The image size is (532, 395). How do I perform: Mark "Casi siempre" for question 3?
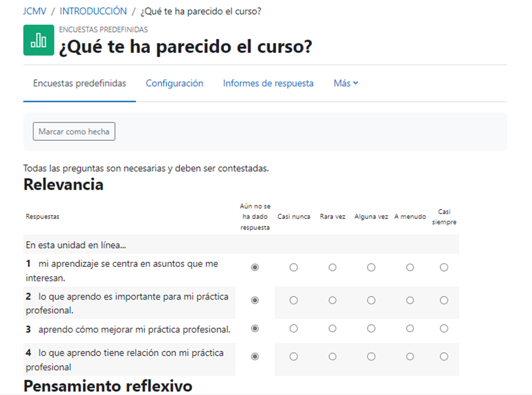444,329
